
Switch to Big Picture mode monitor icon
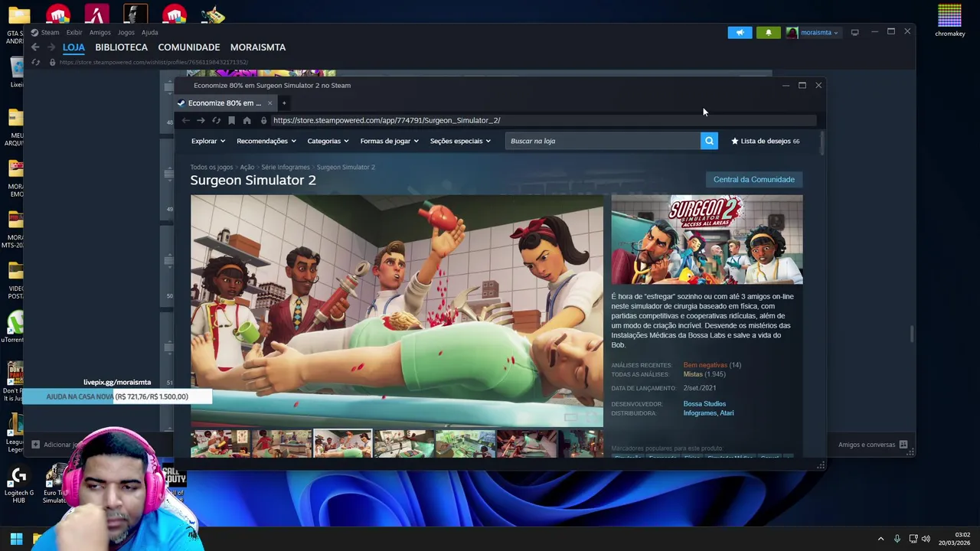click(x=854, y=32)
